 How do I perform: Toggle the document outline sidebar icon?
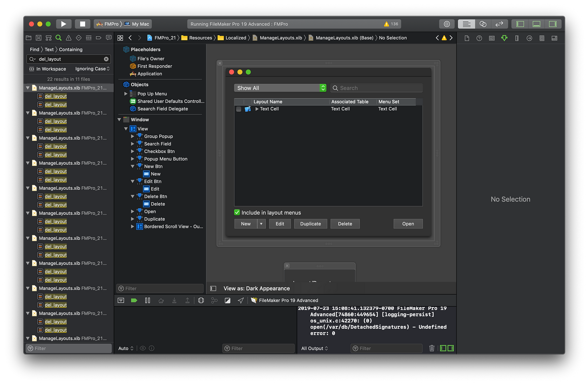(213, 289)
